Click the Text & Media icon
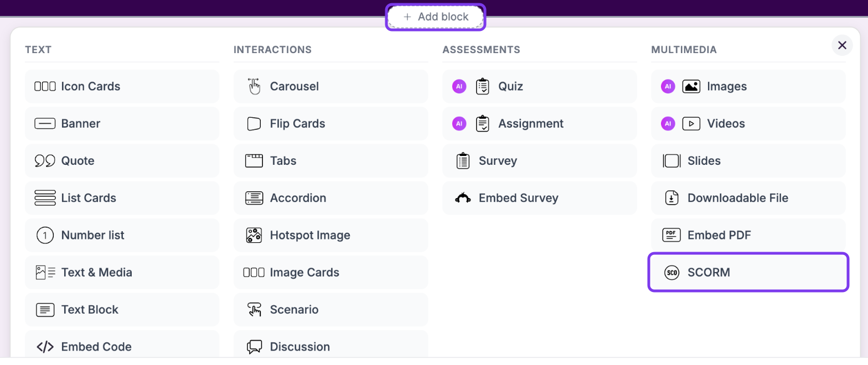 pos(45,272)
